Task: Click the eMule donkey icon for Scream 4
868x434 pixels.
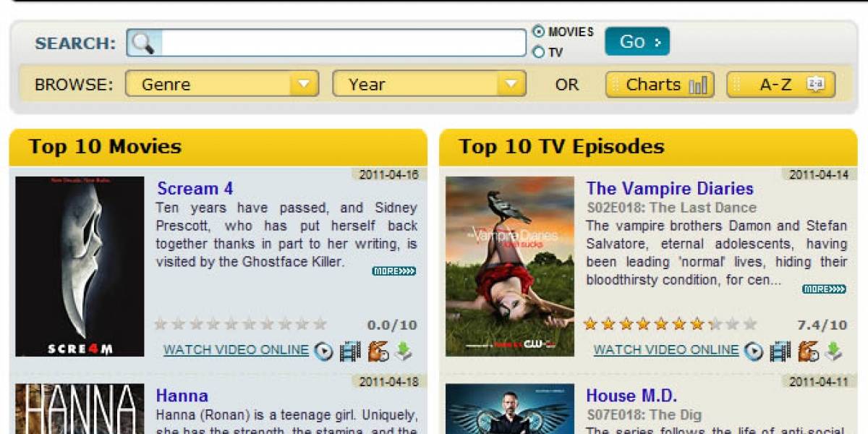Action: click(378, 352)
